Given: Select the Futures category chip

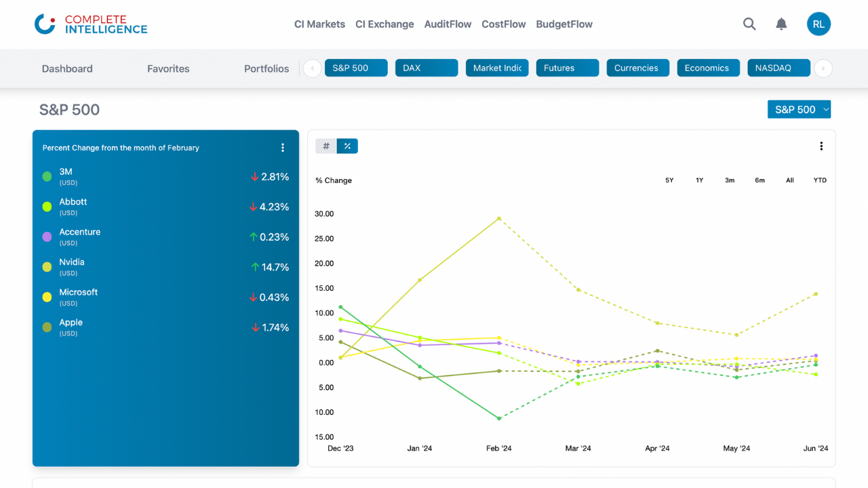Looking at the screenshot, I should click(x=568, y=68).
